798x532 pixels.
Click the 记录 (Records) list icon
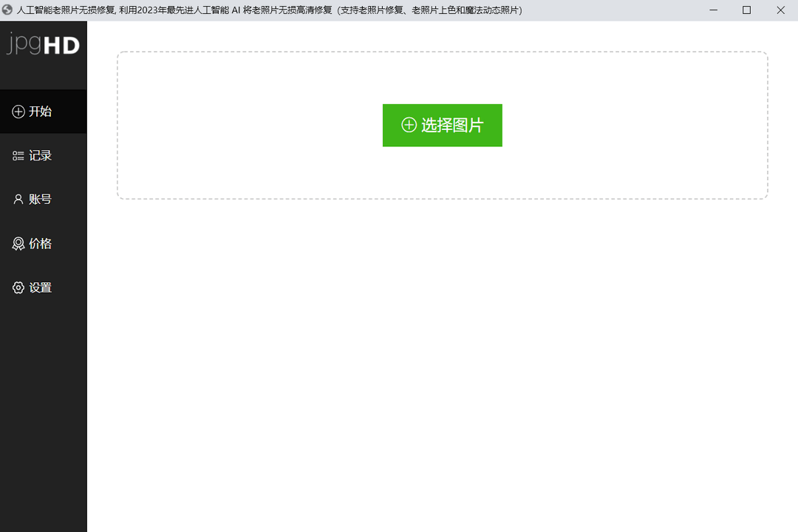coord(17,155)
